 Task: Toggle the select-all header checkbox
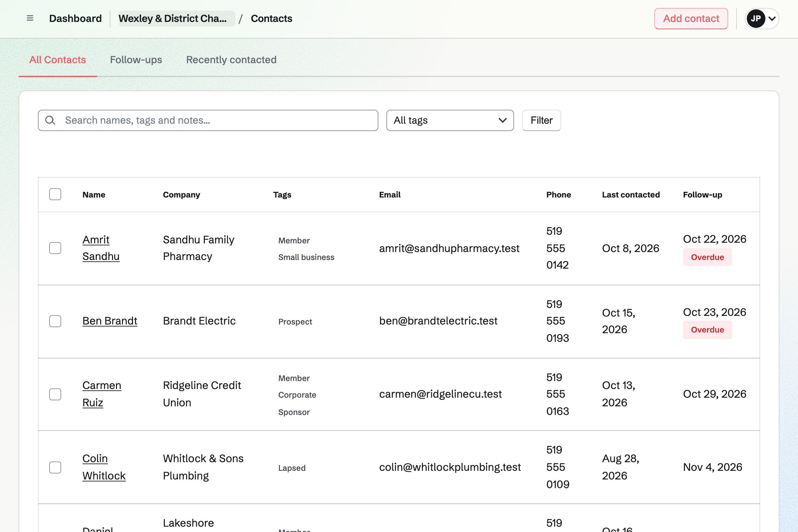[55, 195]
